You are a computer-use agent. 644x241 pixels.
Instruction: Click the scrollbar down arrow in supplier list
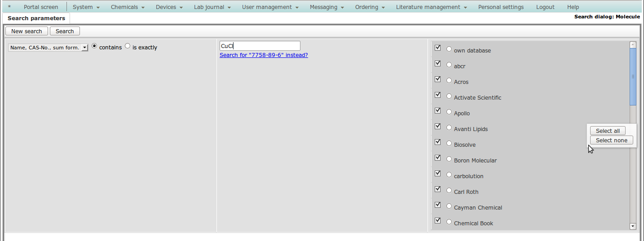[x=633, y=227]
